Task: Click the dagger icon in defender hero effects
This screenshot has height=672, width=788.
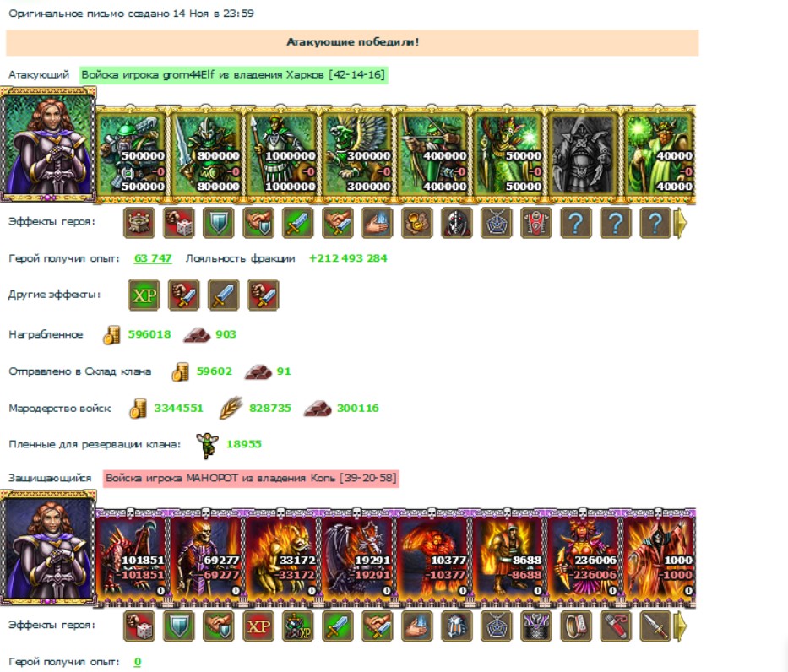Action: click(x=655, y=626)
